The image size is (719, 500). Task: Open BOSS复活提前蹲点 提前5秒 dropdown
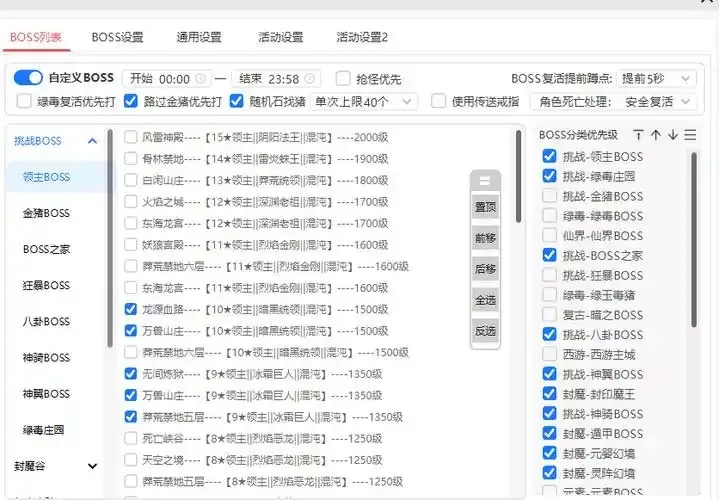tap(656, 79)
